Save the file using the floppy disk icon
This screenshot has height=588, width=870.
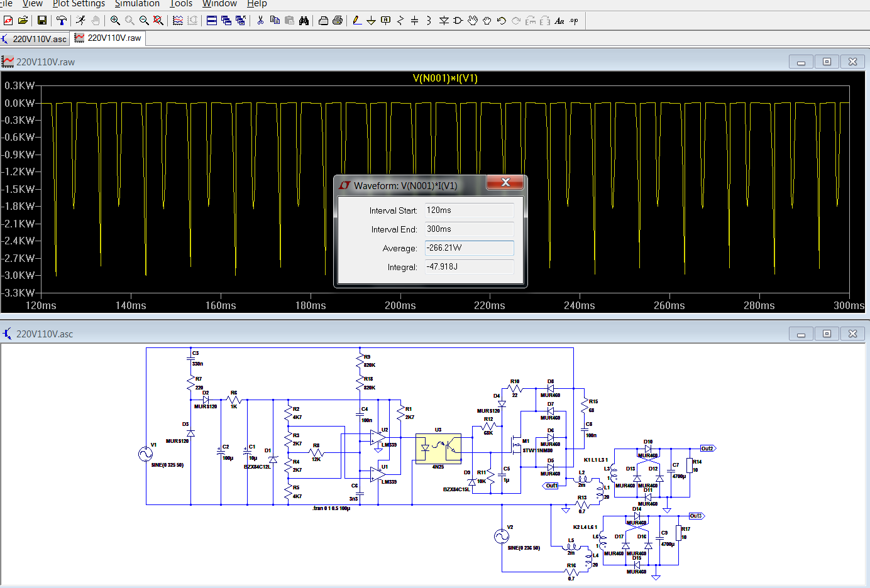[x=41, y=21]
